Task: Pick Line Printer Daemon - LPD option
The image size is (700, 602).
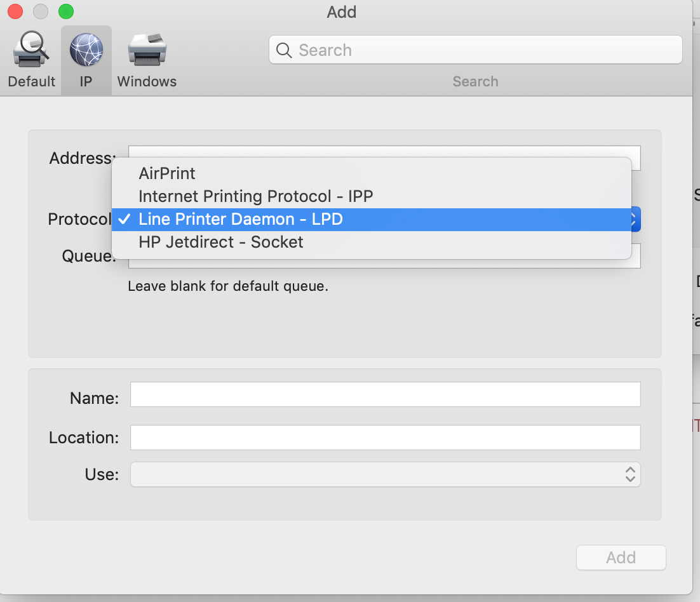Action: (240, 219)
